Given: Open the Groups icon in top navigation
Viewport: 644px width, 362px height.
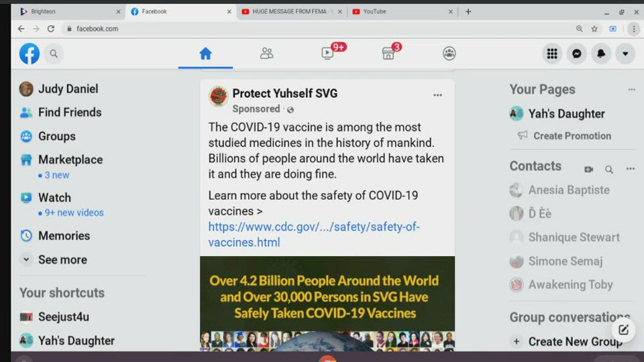Looking at the screenshot, I should click(x=449, y=54).
